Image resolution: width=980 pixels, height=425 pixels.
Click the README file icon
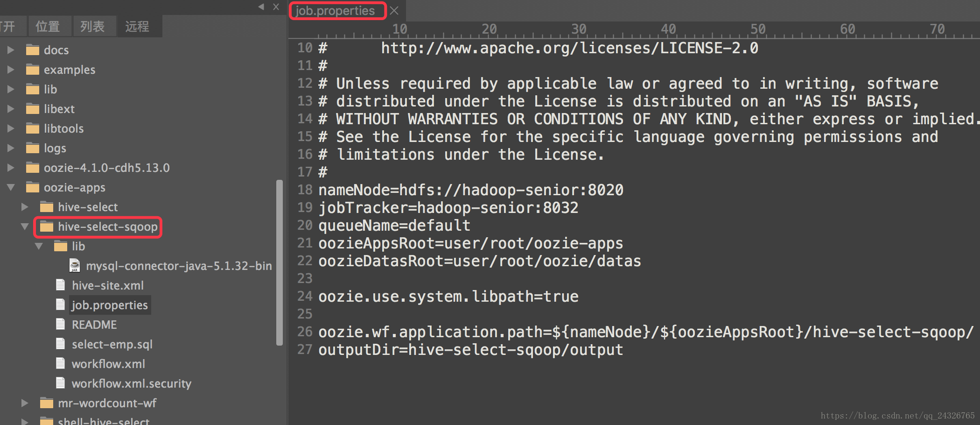[x=60, y=324]
